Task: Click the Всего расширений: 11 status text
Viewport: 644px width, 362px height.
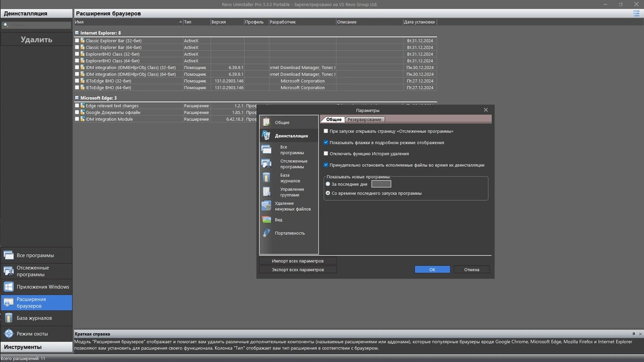Action: [23, 358]
